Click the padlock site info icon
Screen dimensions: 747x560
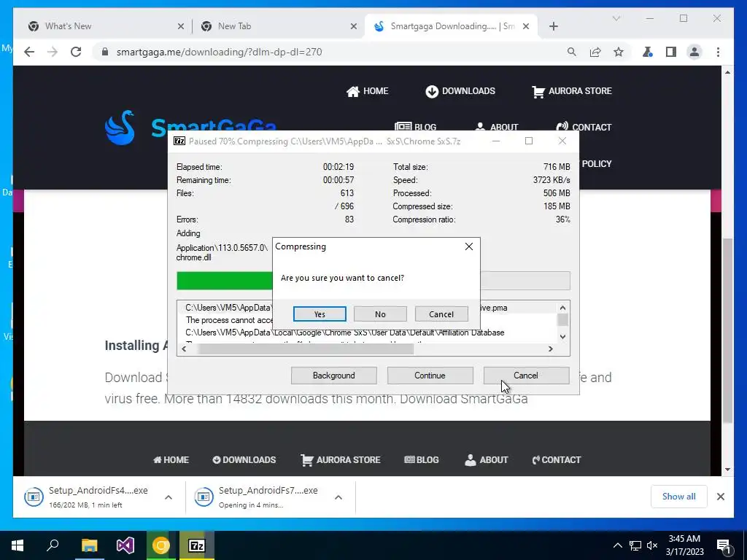(x=105, y=52)
